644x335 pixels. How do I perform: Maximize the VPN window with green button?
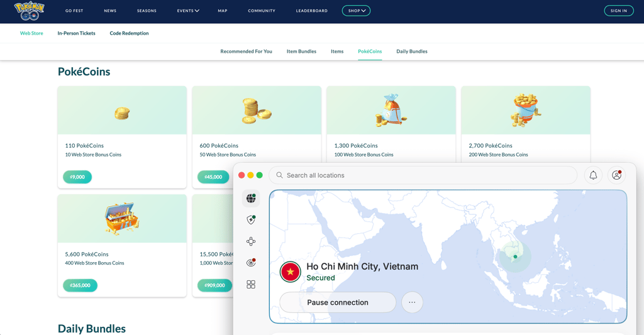coord(259,175)
